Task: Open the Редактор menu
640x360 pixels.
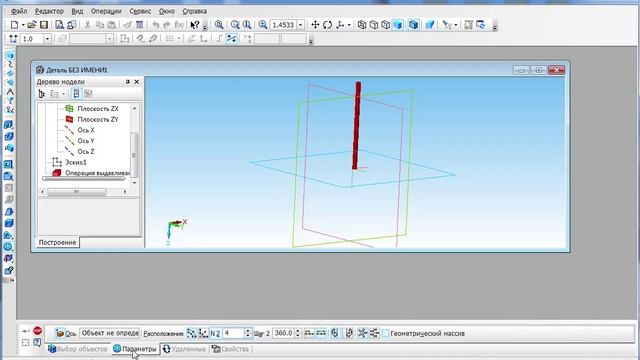Action: [x=49, y=11]
